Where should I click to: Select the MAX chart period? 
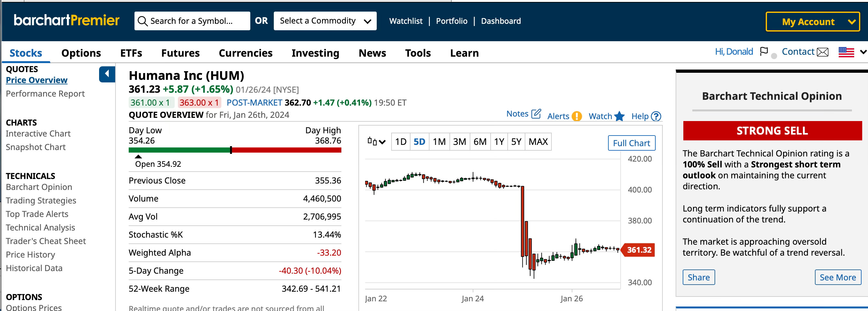click(x=538, y=142)
